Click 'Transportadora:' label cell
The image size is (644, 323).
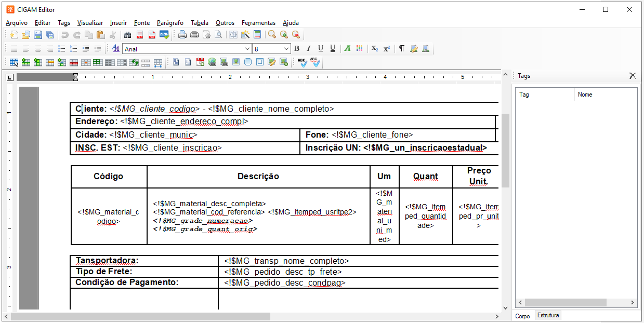[x=144, y=261]
